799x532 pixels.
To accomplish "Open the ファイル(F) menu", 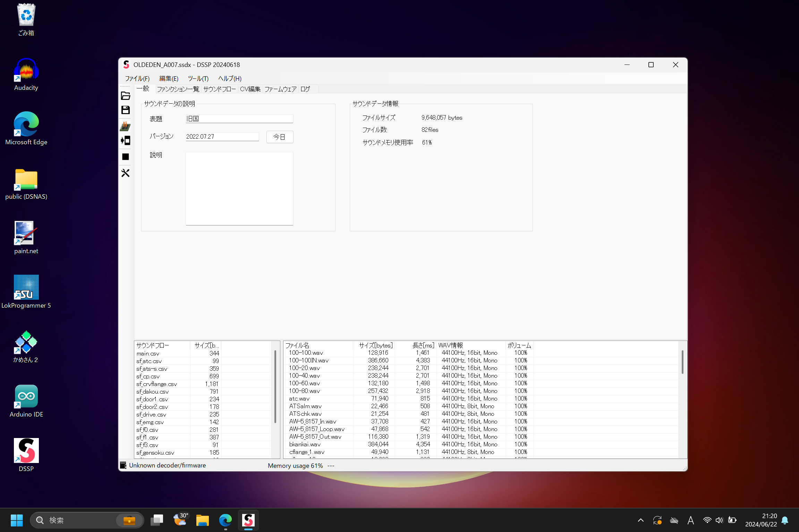I will pos(137,79).
